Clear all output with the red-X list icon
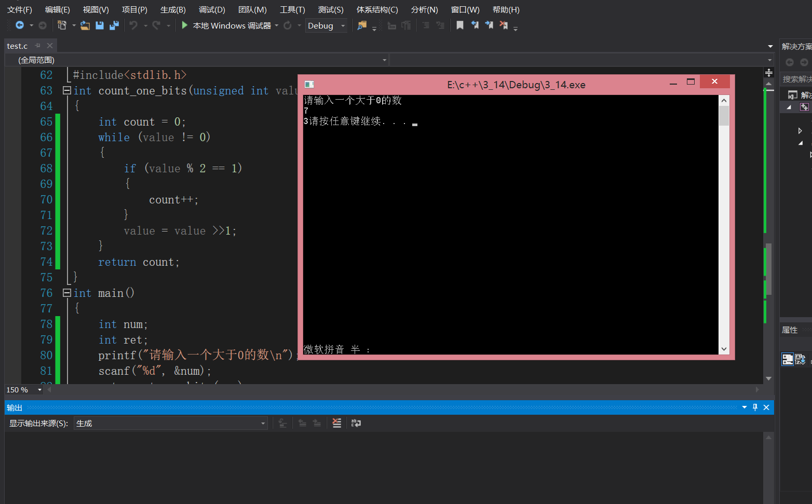 tap(337, 423)
